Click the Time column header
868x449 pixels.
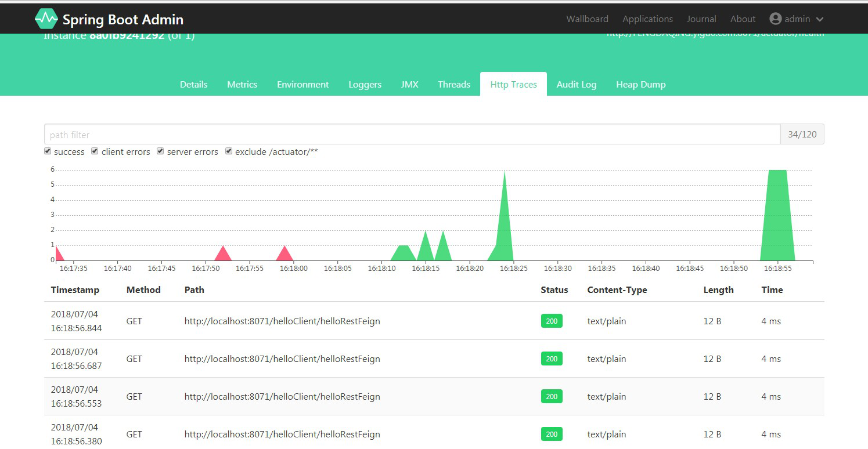[x=772, y=289]
